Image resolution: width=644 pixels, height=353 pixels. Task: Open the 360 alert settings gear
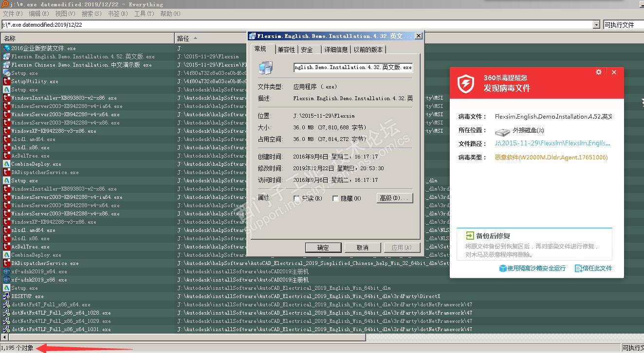coord(599,72)
